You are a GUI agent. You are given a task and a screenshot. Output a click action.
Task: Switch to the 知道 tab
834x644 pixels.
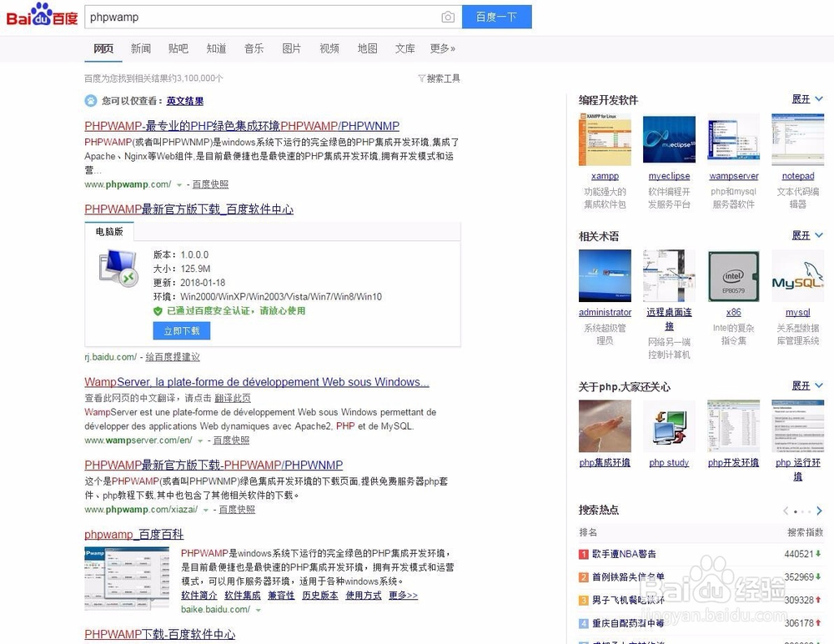tap(217, 48)
